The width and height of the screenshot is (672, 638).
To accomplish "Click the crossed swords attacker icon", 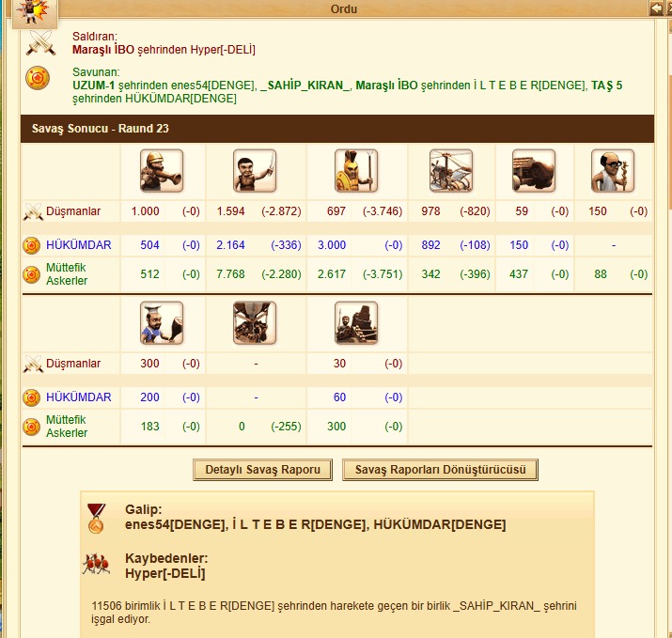I will pos(40,43).
